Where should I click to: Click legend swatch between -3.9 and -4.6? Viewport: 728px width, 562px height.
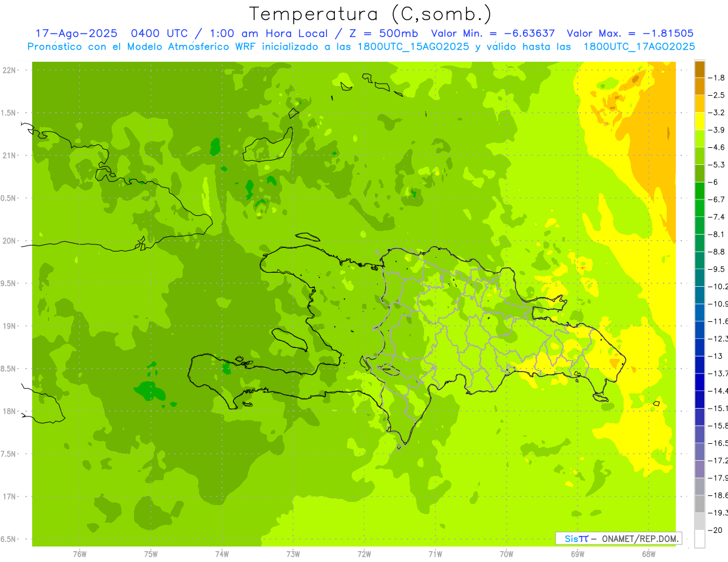(x=700, y=139)
